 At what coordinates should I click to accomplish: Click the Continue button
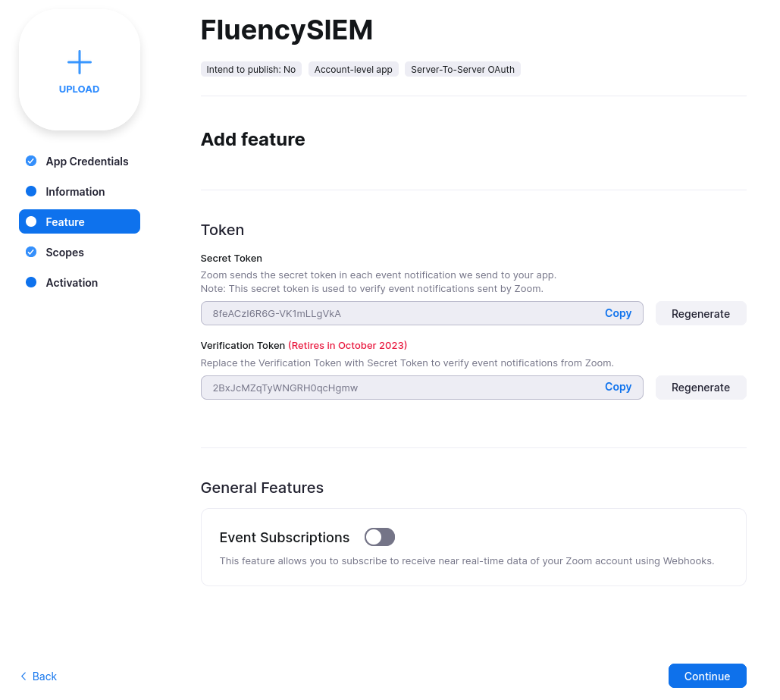pyautogui.click(x=707, y=676)
